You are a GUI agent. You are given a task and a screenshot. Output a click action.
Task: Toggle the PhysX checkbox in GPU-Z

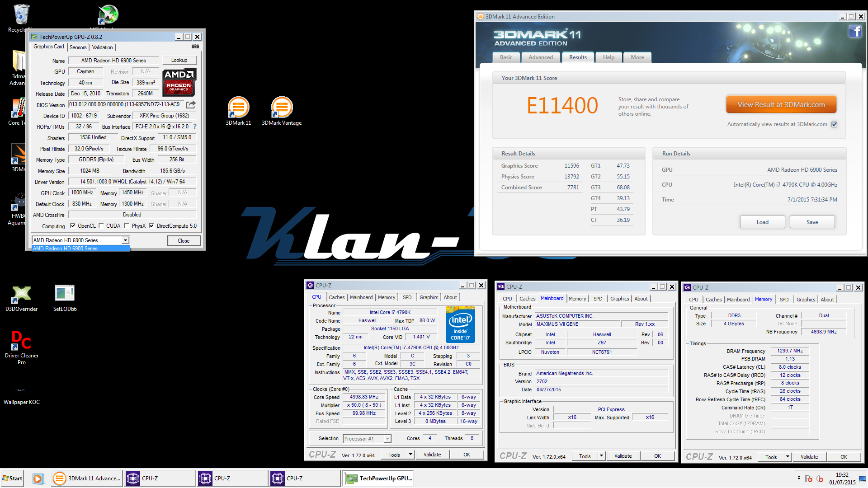(x=127, y=225)
